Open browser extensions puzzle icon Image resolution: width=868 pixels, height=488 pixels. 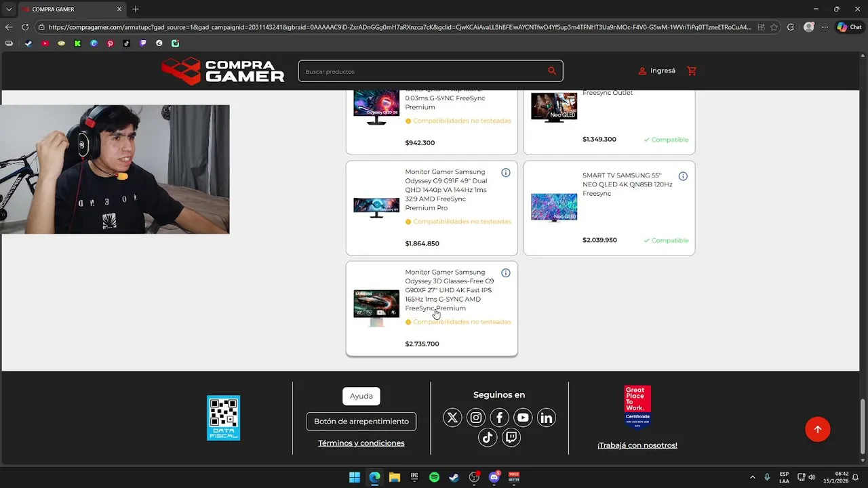coord(791,27)
